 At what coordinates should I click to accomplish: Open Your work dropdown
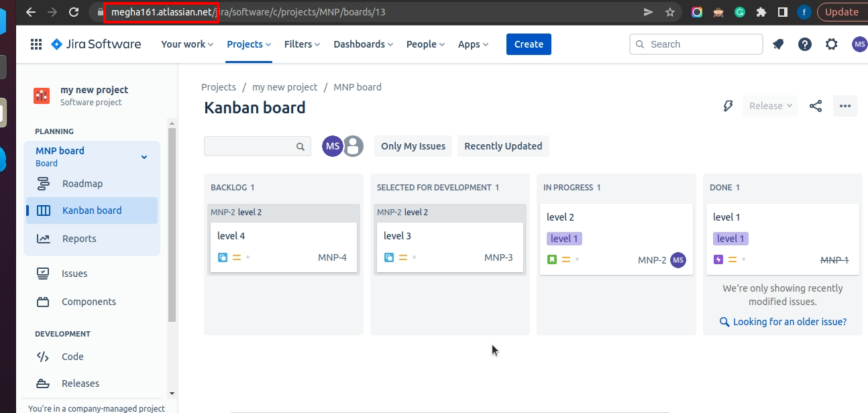point(187,44)
